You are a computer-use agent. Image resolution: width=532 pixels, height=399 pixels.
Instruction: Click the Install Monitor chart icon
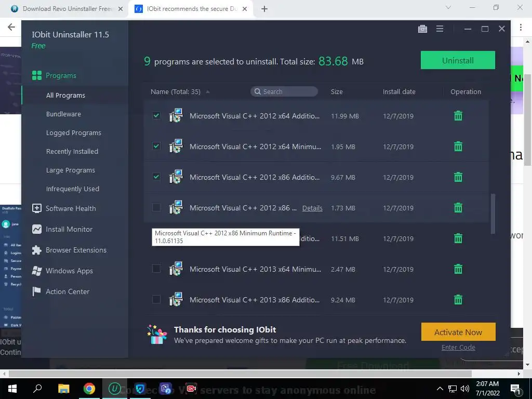[x=37, y=229]
